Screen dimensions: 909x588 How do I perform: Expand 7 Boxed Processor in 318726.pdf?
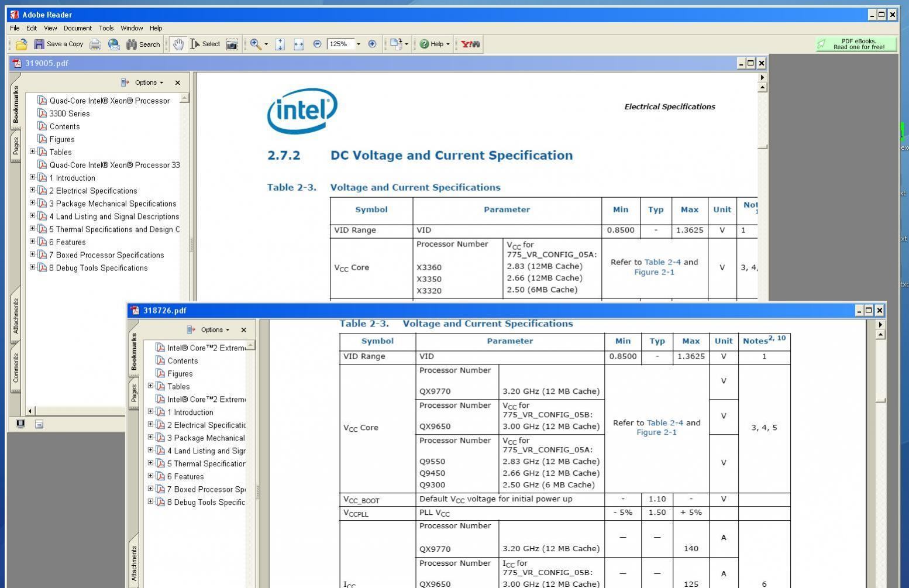(x=150, y=489)
